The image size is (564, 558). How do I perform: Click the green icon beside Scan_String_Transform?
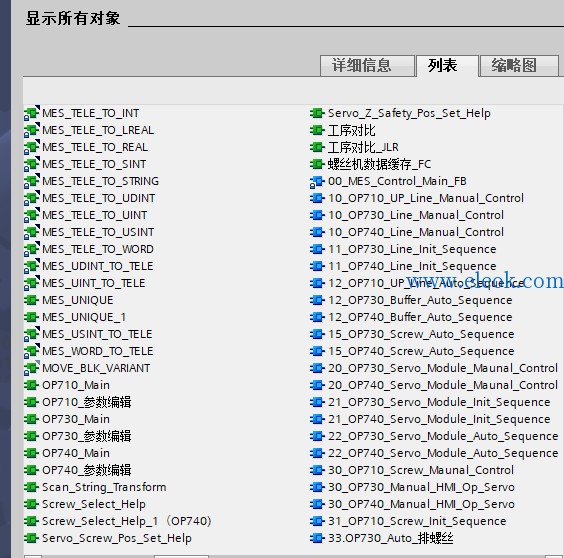pos(31,487)
